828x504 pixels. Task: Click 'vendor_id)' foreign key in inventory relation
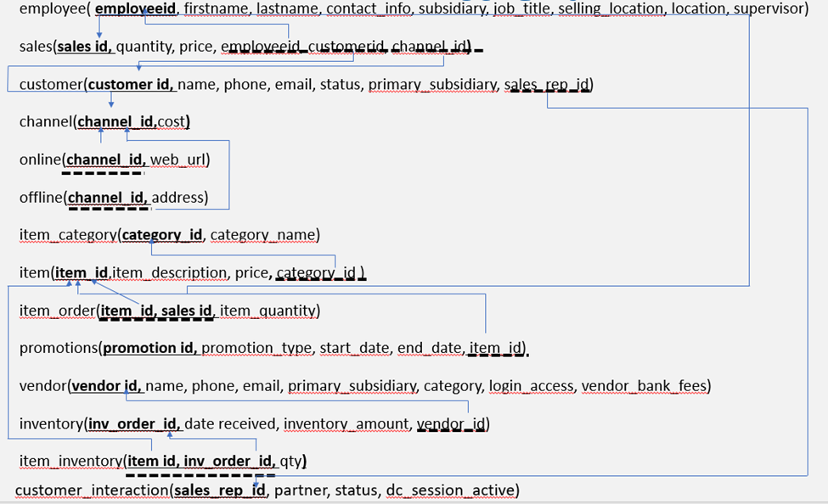click(453, 423)
